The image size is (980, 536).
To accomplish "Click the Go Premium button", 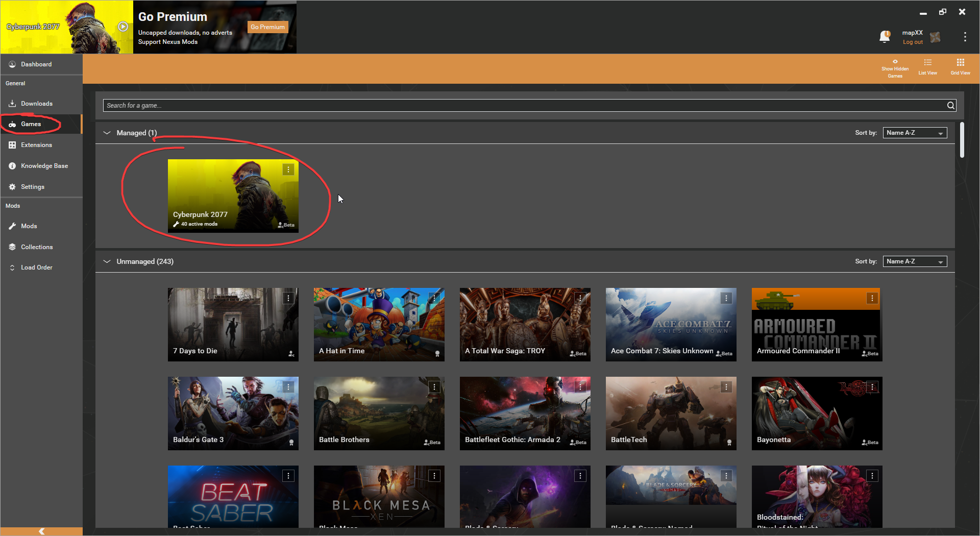I will tap(267, 27).
